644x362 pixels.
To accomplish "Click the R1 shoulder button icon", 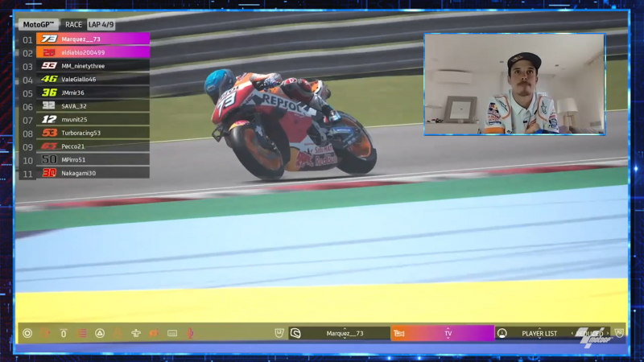I will (619, 333).
